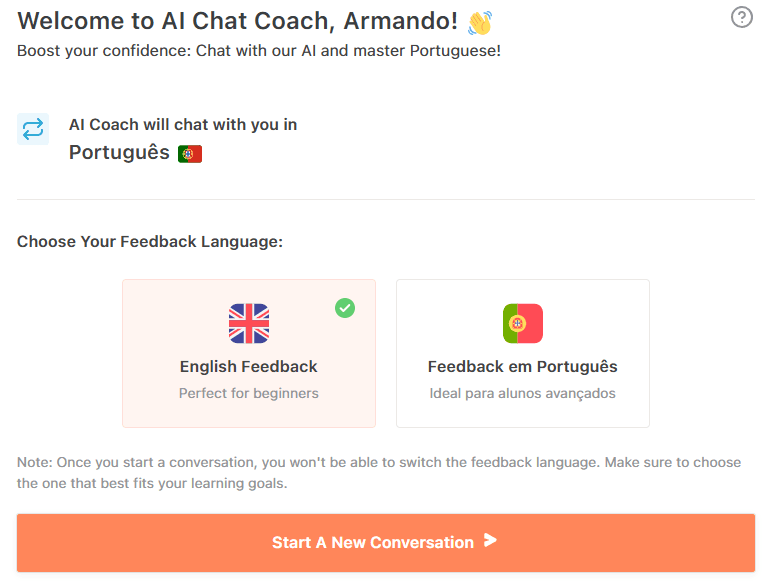Image resolution: width=770 pixels, height=585 pixels.
Task: Click the note about switching feedback language
Action: [x=379, y=472]
